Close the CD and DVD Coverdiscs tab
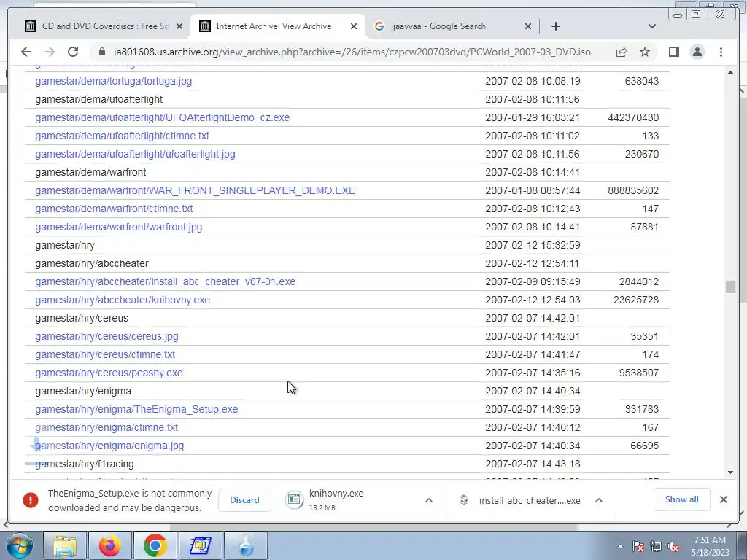Screen dimensions: 747x560 pyautogui.click(x=179, y=27)
